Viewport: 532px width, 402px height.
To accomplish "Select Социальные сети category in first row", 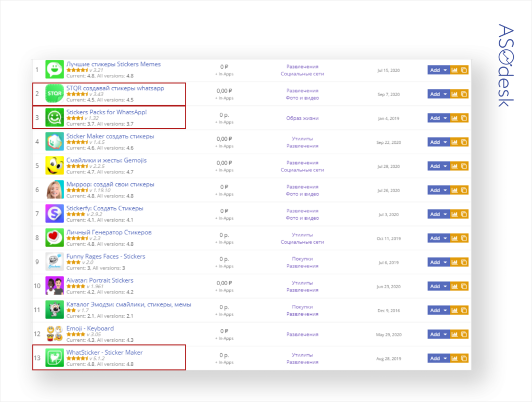I will 302,74.
